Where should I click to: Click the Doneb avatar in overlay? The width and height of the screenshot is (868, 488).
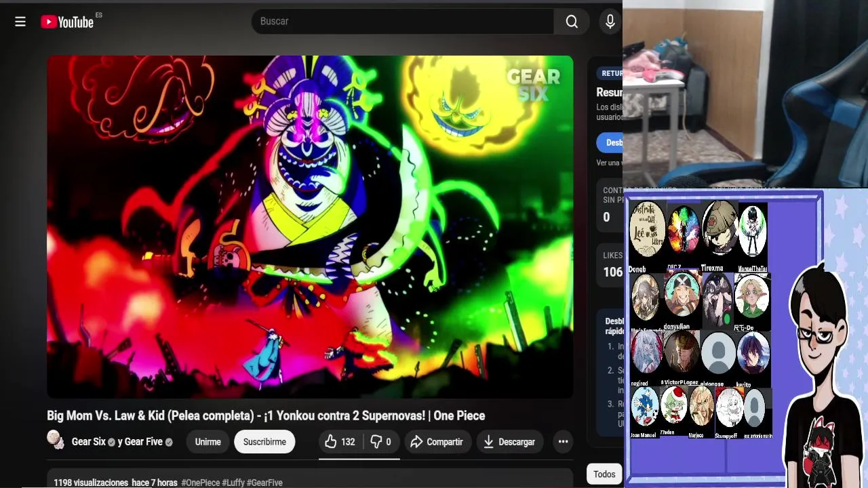pos(647,230)
